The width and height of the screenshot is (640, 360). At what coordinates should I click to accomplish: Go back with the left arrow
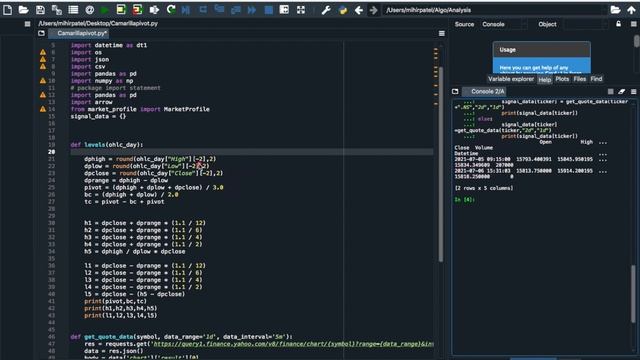tap(358, 10)
